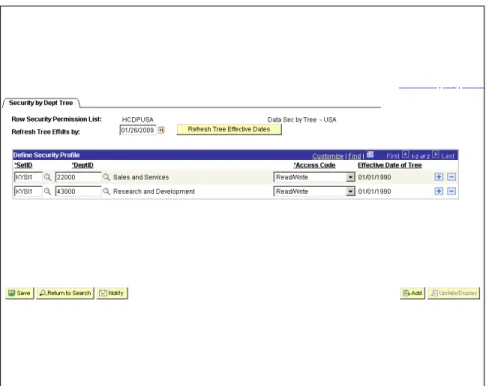Delete the Research and Development row
The width and height of the screenshot is (489, 386).
(451, 191)
